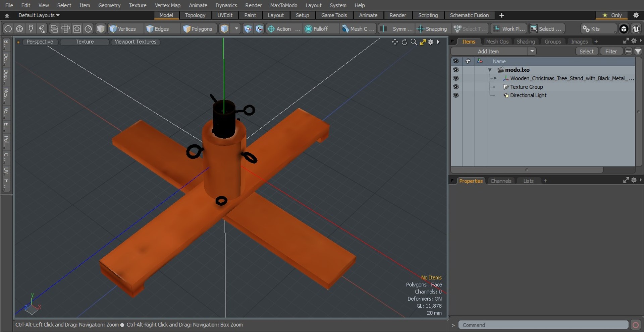Expand the viewport options arrow
This screenshot has height=332, width=644.
point(438,42)
